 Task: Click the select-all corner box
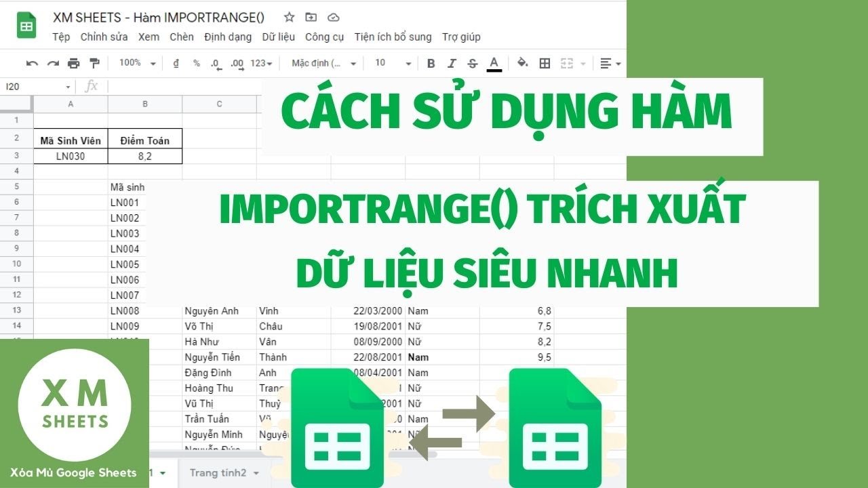click(16, 104)
